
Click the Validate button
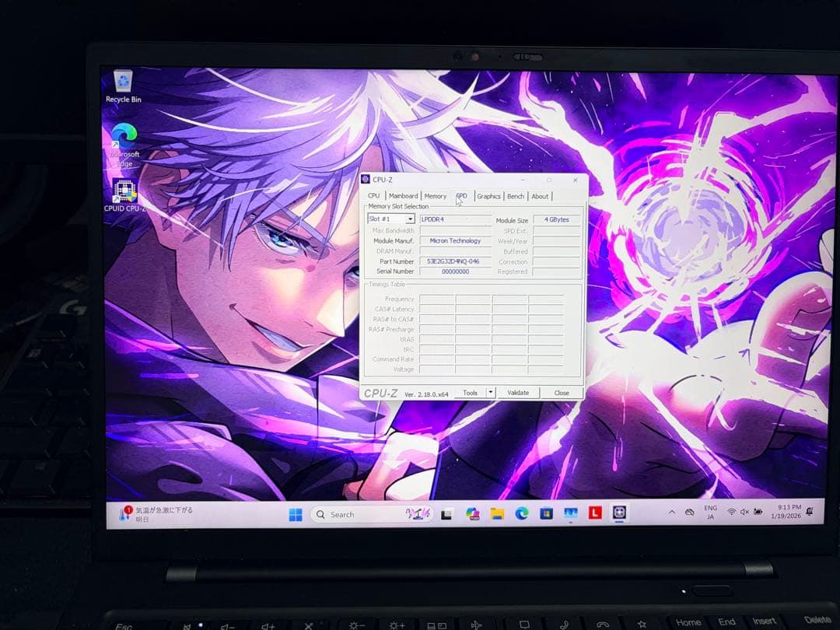[519, 393]
